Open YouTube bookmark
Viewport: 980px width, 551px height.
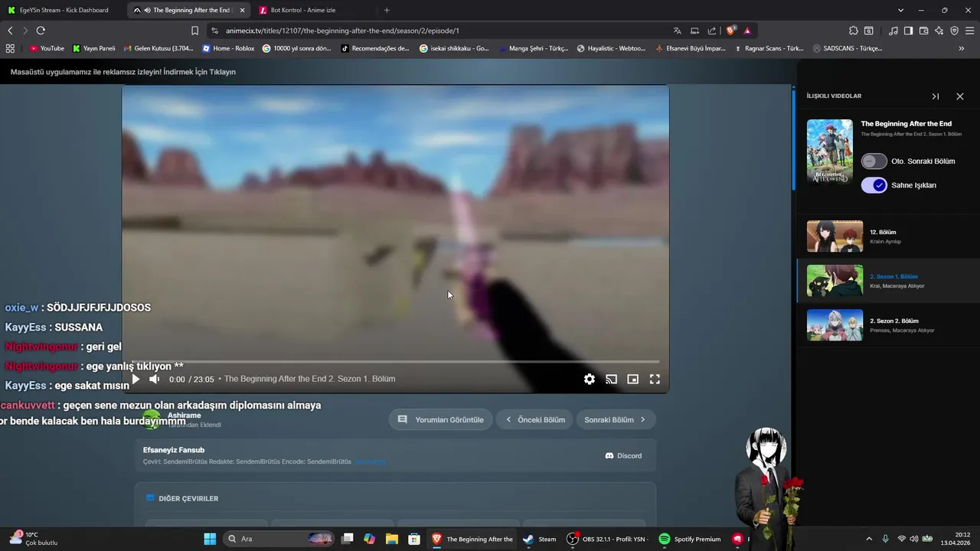[x=47, y=48]
